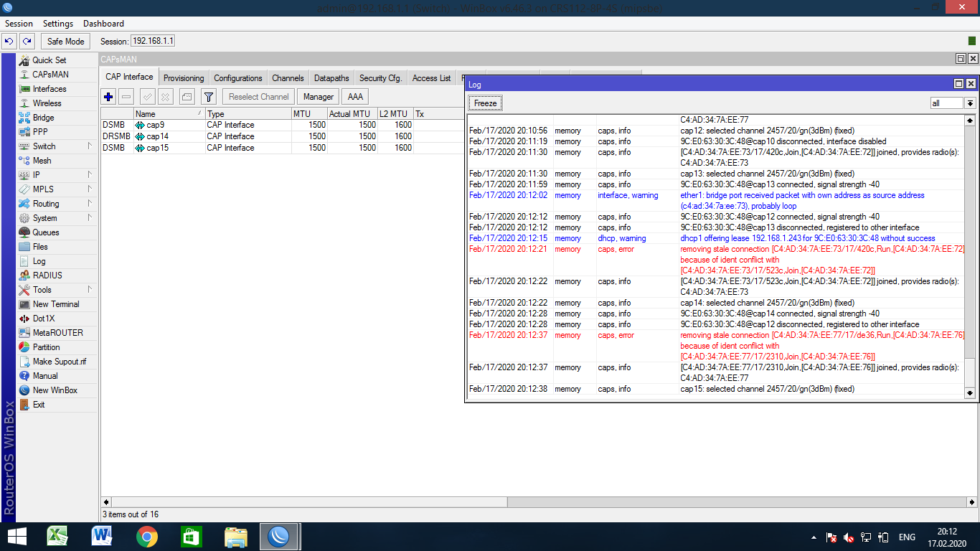Screen dimensions: 980x551
Task: Open the Dashboard menu
Action: click(103, 24)
